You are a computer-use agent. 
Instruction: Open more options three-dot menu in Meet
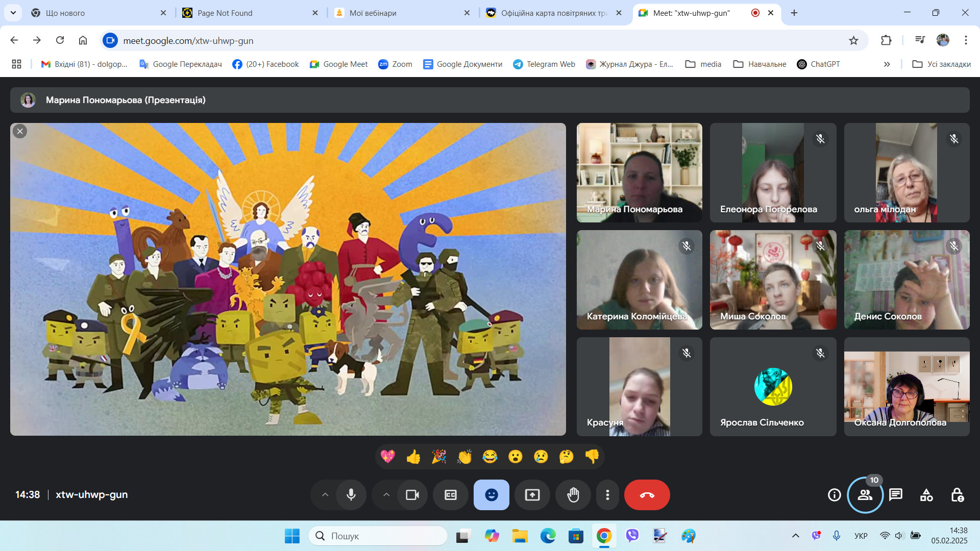point(607,495)
